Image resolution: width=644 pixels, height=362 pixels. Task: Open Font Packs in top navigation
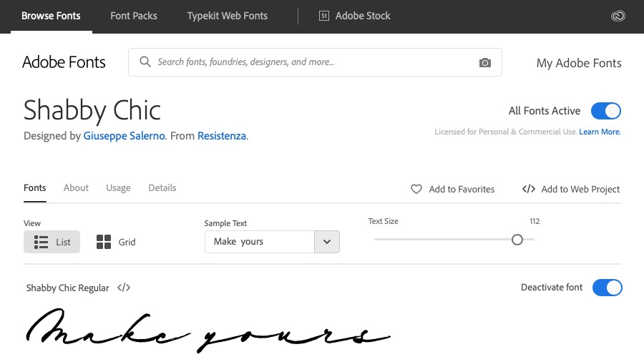(x=134, y=16)
